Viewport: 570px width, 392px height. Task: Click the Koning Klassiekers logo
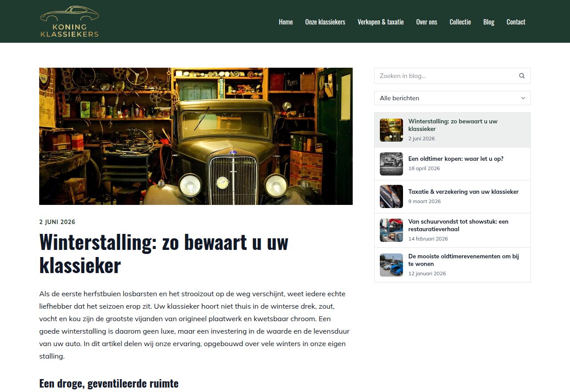pos(69,21)
